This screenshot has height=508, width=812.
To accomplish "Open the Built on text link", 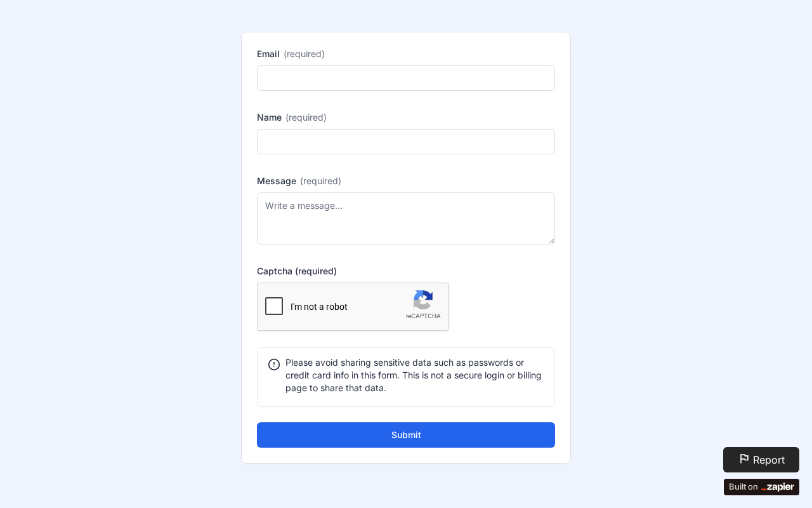I will click(x=743, y=487).
